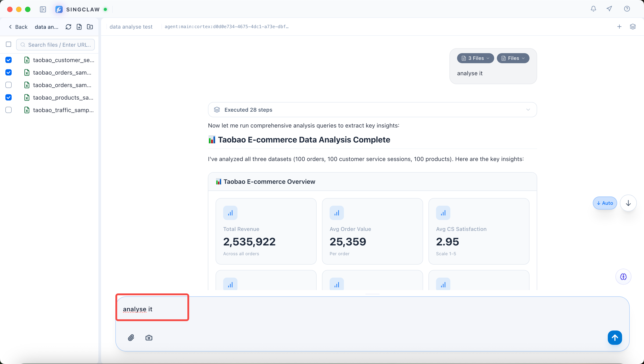Click the Auto scroll button
Viewport: 644px width, 364px height.
click(x=605, y=203)
